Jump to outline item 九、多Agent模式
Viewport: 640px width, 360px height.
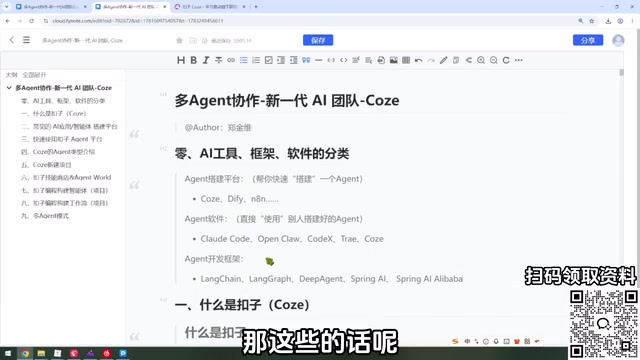point(44,216)
